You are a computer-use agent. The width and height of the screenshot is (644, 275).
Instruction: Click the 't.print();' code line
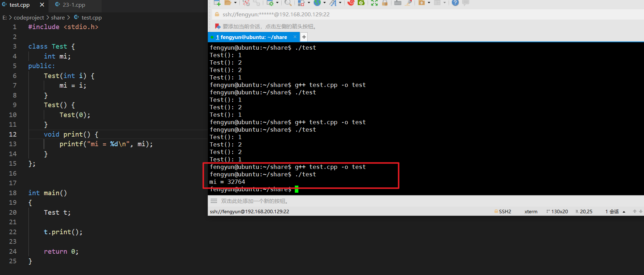click(63, 232)
